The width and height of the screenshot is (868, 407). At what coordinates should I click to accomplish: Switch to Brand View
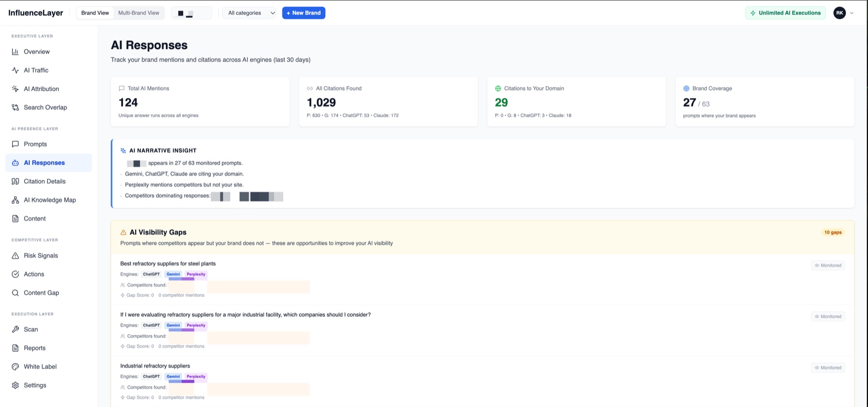(x=95, y=13)
